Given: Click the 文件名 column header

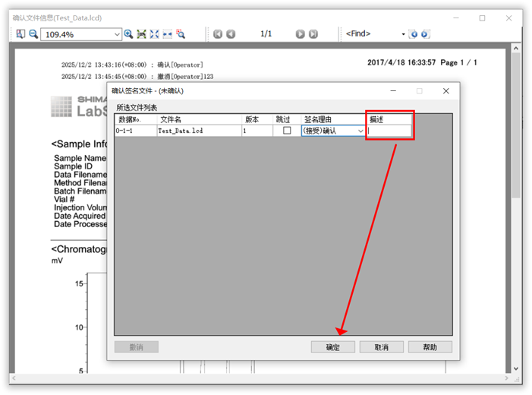Looking at the screenshot, I should [x=199, y=119].
